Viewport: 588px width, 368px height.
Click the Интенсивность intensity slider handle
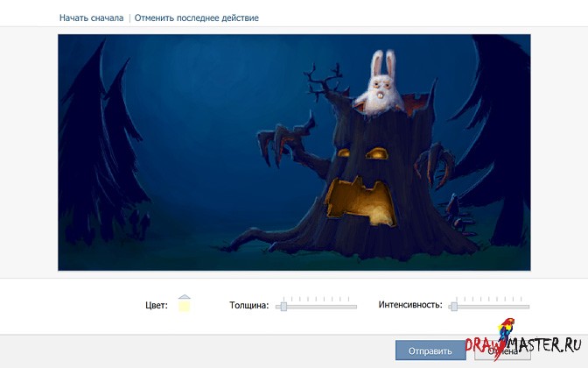pos(454,307)
